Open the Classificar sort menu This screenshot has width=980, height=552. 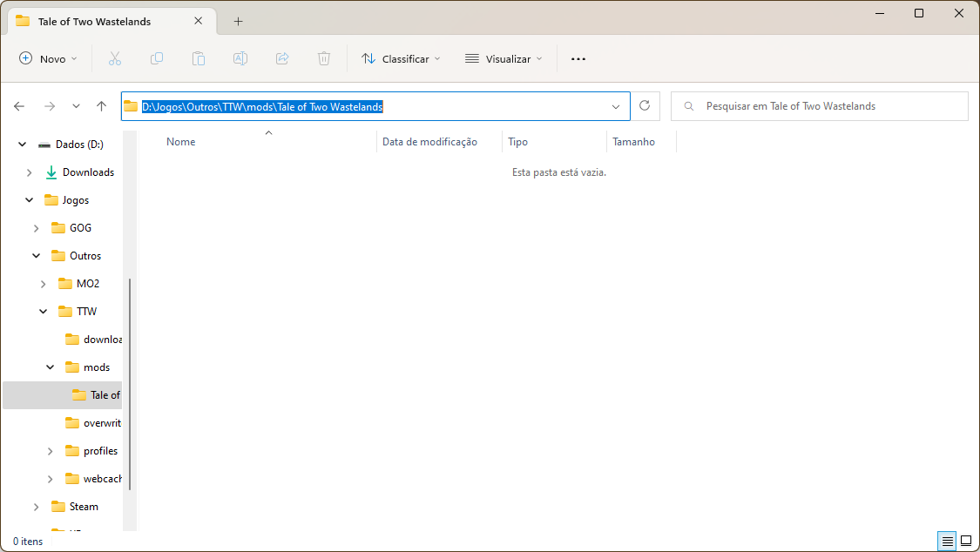coord(401,58)
